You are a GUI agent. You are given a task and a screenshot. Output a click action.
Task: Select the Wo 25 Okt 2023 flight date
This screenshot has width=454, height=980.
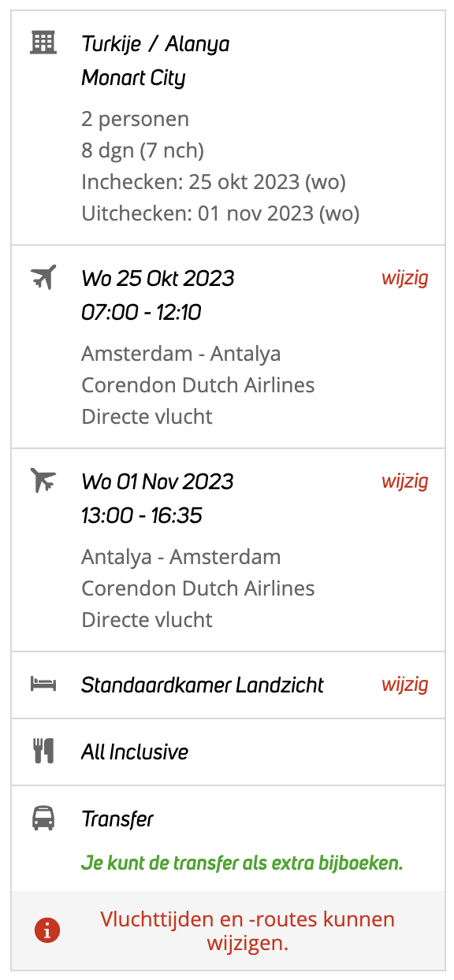158,278
